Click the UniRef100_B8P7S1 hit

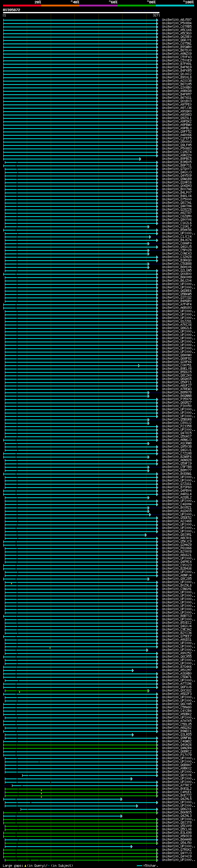pyautogui.click(x=177, y=165)
